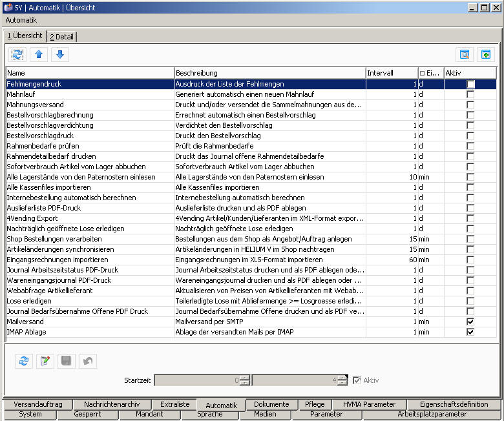Click the move down arrow icon
504x421 pixels.
click(59, 55)
